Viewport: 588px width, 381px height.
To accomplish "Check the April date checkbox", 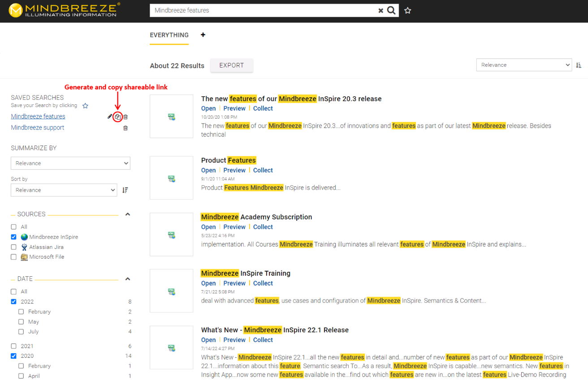I will pyautogui.click(x=21, y=376).
